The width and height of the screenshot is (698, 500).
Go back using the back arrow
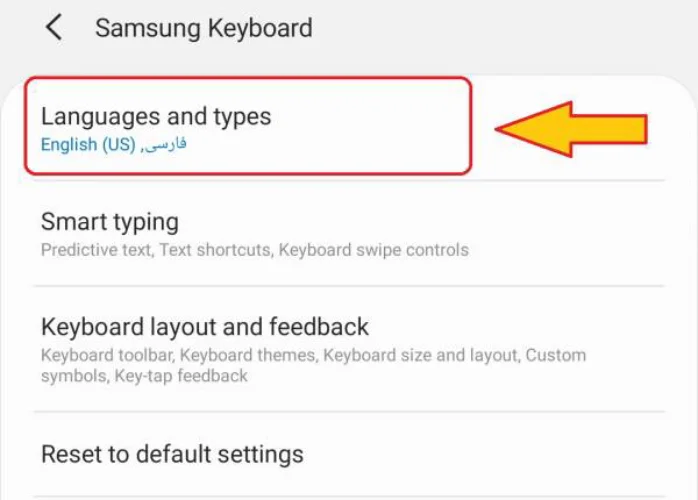(x=54, y=28)
